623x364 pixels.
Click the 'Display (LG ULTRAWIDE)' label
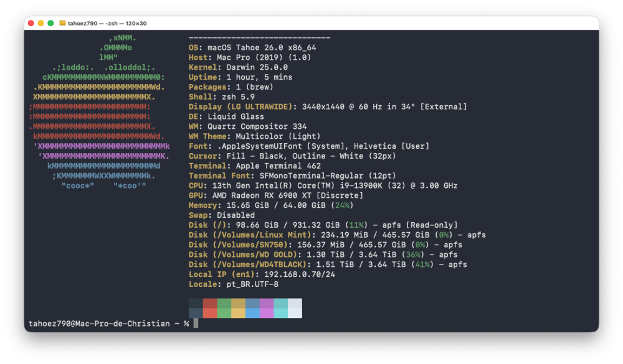(240, 107)
